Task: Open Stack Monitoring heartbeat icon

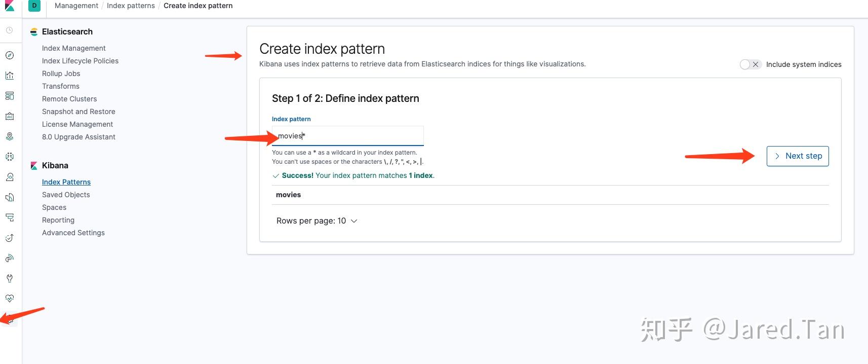Action: pyautogui.click(x=10, y=299)
